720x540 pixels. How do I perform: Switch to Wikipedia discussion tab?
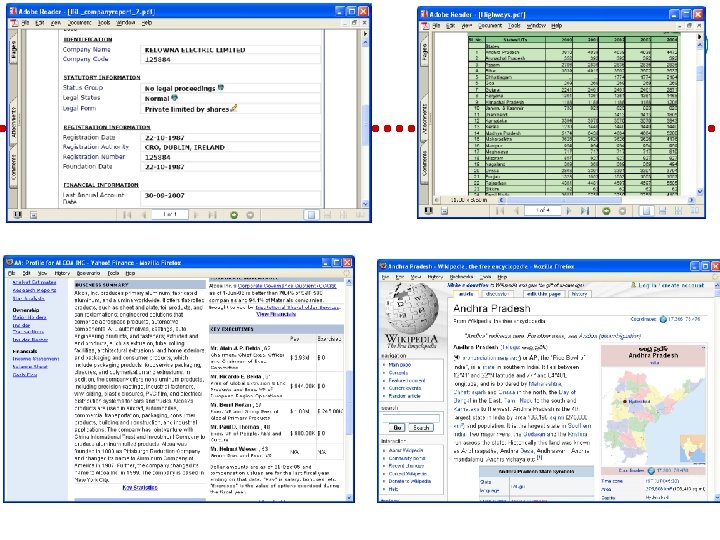coord(497,294)
